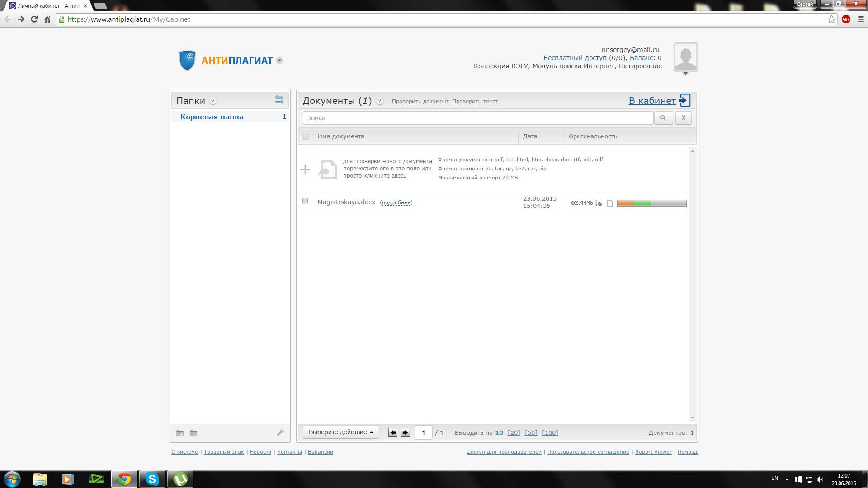868x488 pixels.
Task: Open the Выберите действие dropdown
Action: tap(340, 432)
